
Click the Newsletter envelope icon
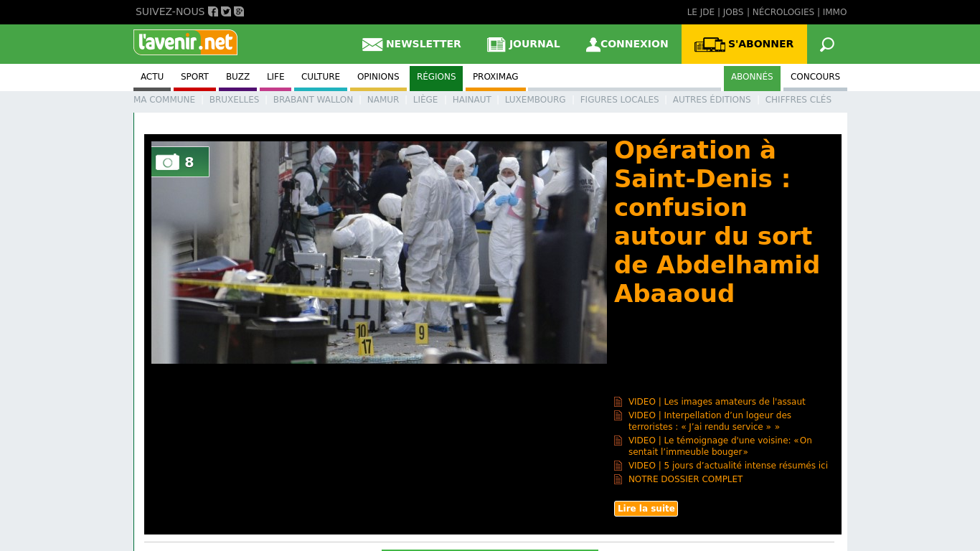(x=372, y=44)
